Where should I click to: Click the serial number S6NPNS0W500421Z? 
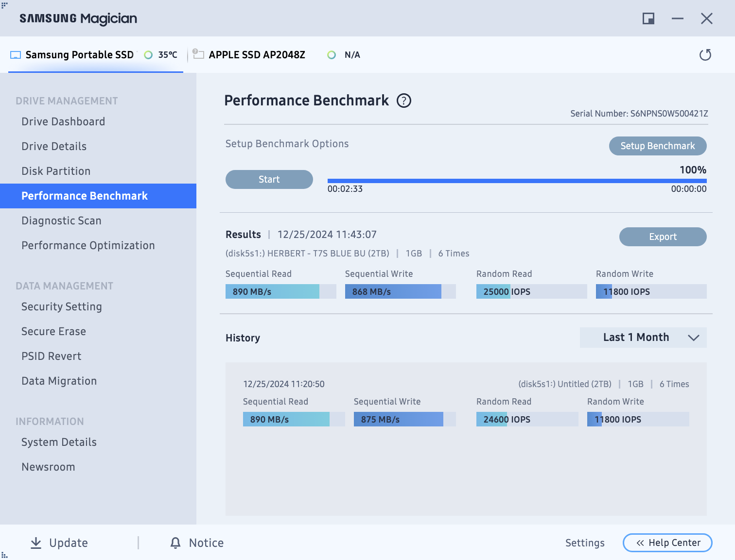pyautogui.click(x=669, y=114)
